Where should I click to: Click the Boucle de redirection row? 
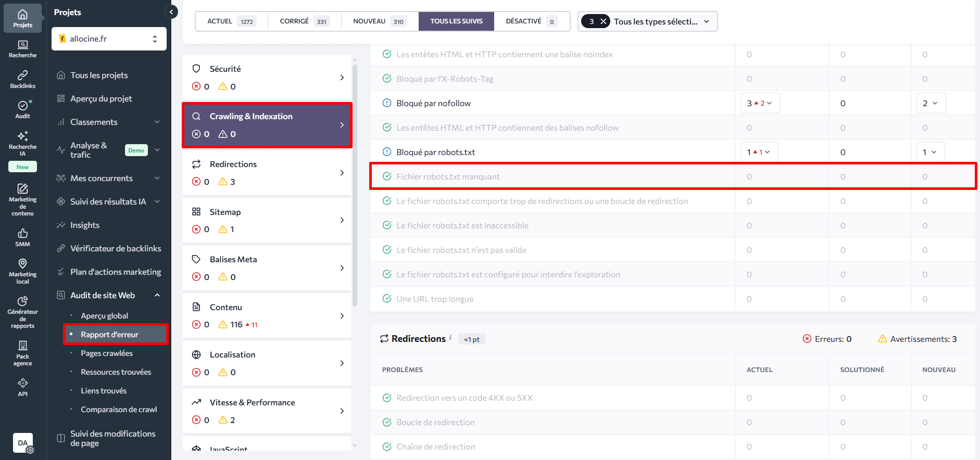click(672, 422)
